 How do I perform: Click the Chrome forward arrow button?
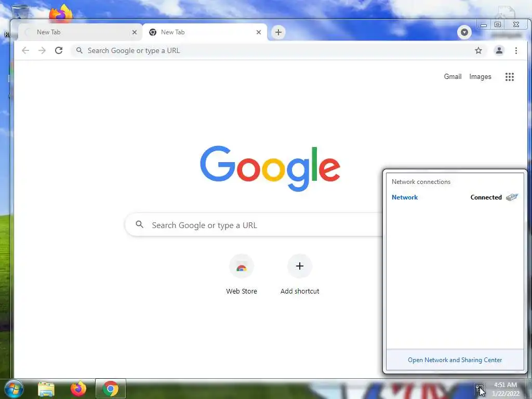(x=42, y=50)
